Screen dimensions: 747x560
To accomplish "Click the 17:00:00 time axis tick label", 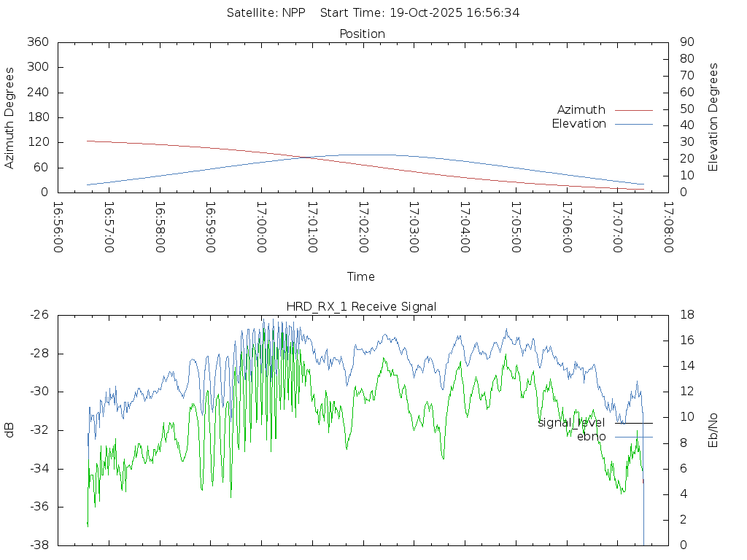I will (x=261, y=227).
